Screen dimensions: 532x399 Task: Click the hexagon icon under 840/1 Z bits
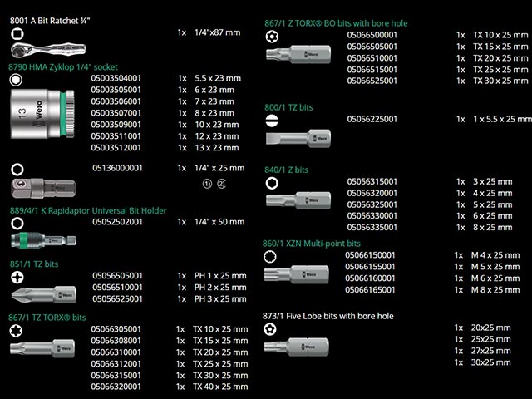272,183
